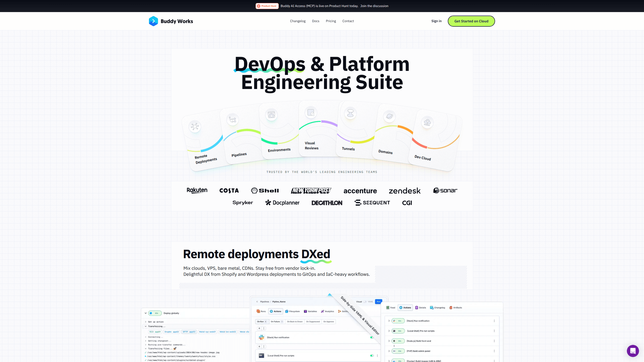Click the blue Run button
The width and height of the screenshot is (644, 362).
pyautogui.click(x=379, y=302)
